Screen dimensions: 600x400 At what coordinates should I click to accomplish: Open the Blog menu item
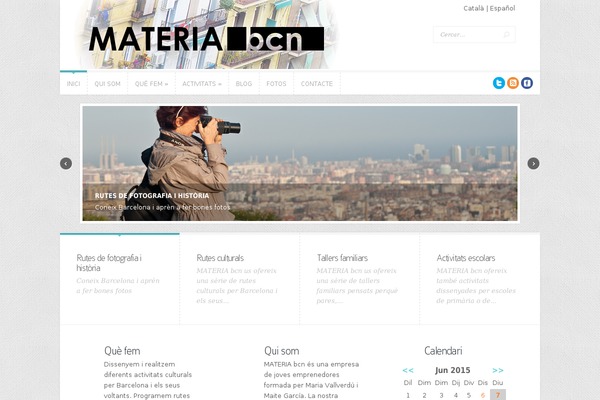point(244,83)
